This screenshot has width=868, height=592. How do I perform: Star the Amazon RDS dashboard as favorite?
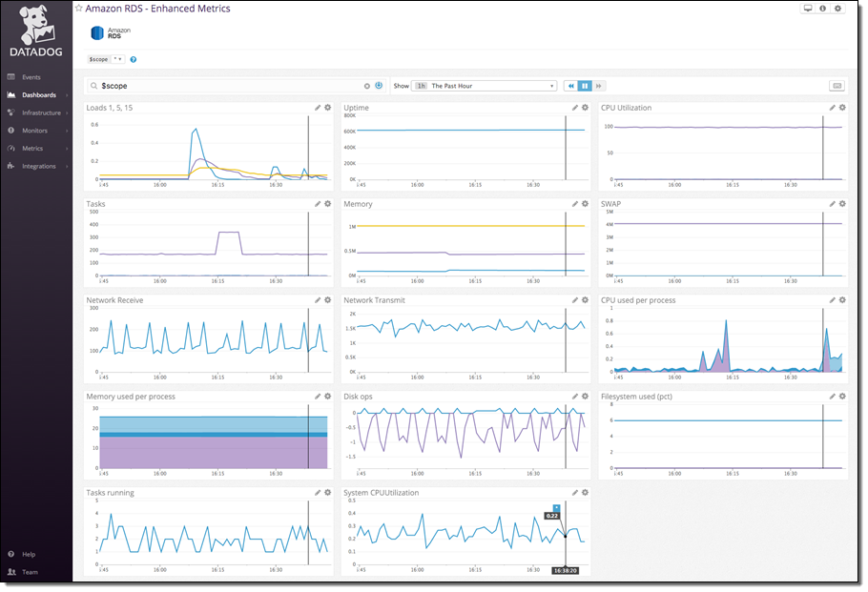tap(79, 9)
